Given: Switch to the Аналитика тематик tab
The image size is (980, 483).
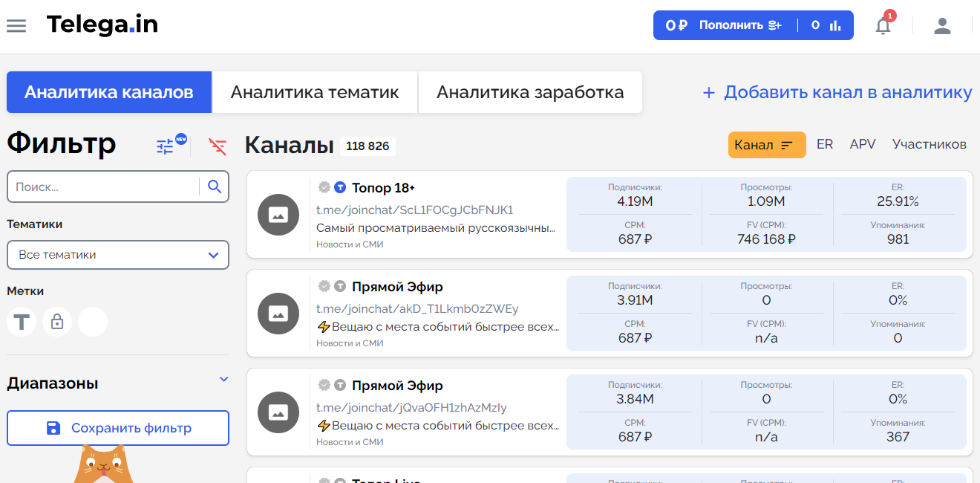Looking at the screenshot, I should tap(314, 92).
